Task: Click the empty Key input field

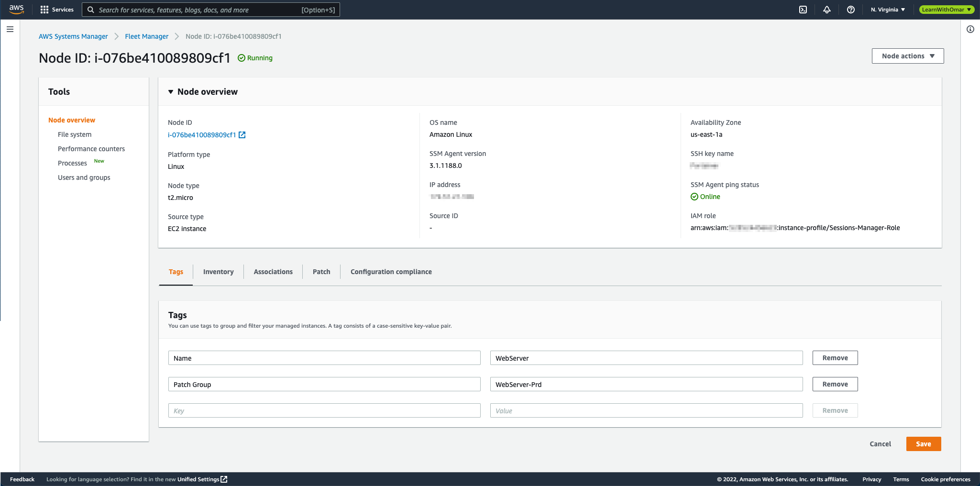Action: (324, 410)
